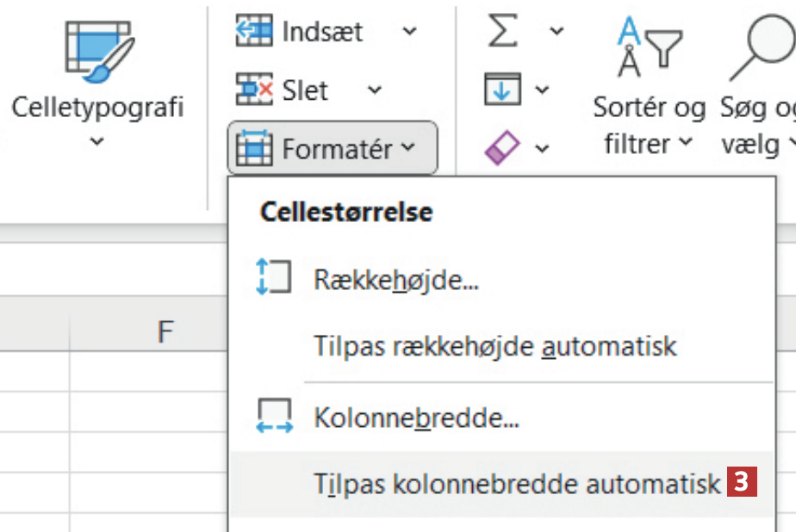Expand the Celletypografi dropdown chevron
Screen dimensions: 796x532
[97, 140]
